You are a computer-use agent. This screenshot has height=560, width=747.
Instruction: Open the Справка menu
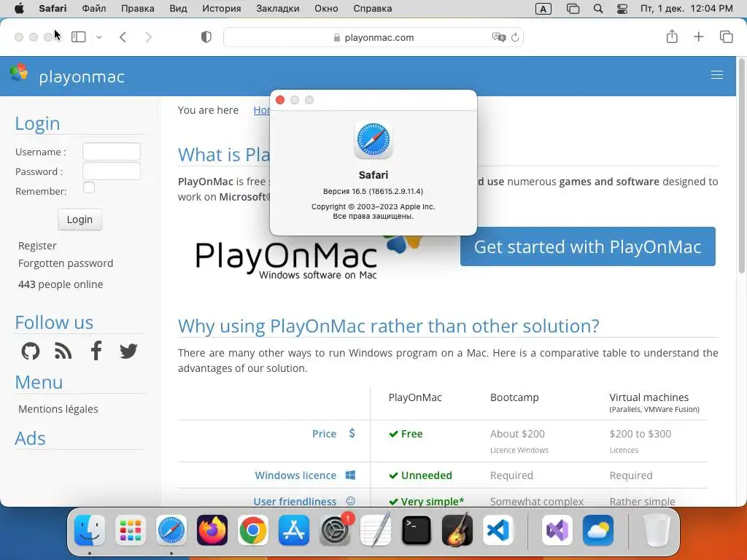coord(373,9)
